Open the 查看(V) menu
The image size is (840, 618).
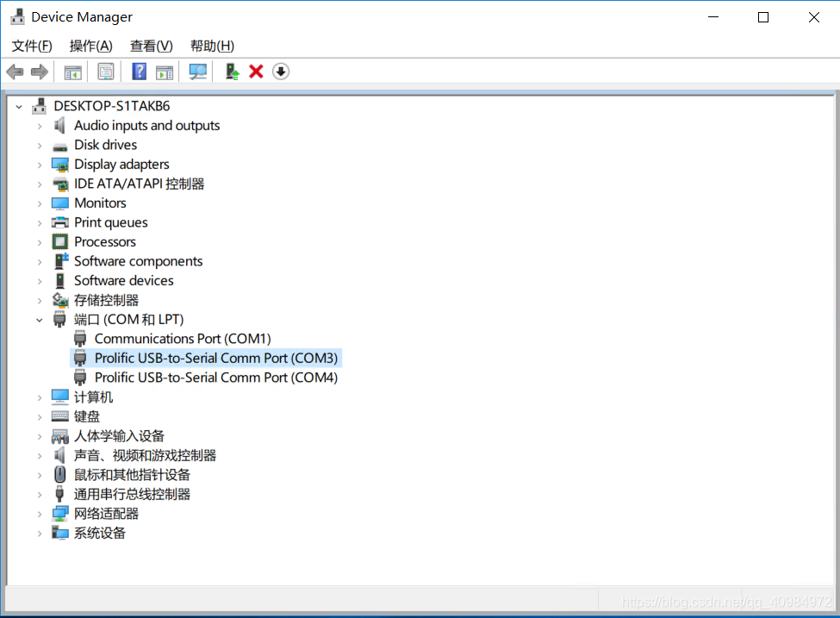point(152,46)
